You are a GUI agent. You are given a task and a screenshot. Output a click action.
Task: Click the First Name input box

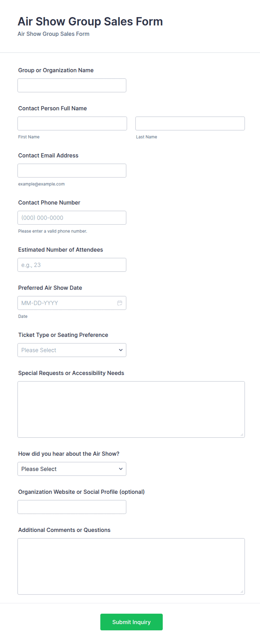(x=72, y=123)
